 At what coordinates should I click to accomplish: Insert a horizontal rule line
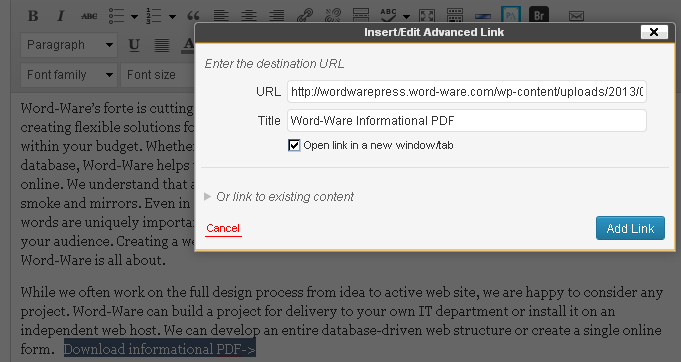pos(483,16)
